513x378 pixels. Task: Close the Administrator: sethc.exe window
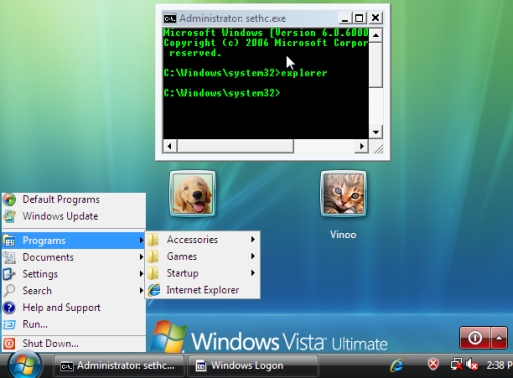tap(375, 18)
